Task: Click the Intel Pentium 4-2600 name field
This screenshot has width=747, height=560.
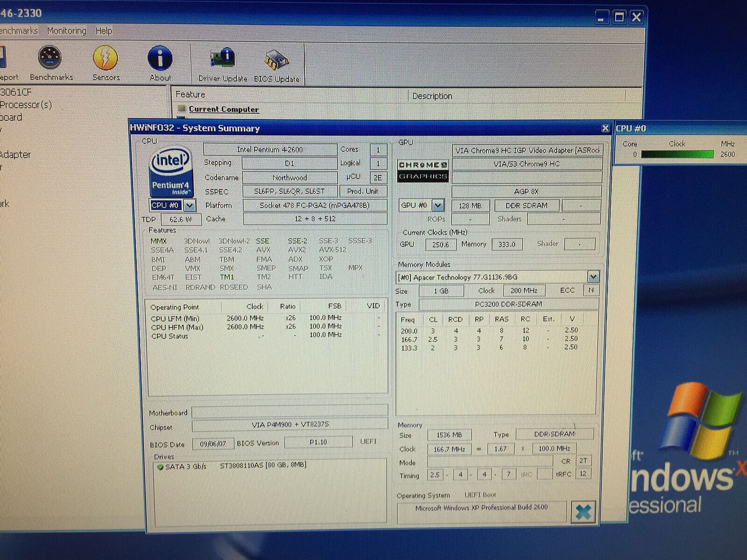Action: (x=270, y=149)
